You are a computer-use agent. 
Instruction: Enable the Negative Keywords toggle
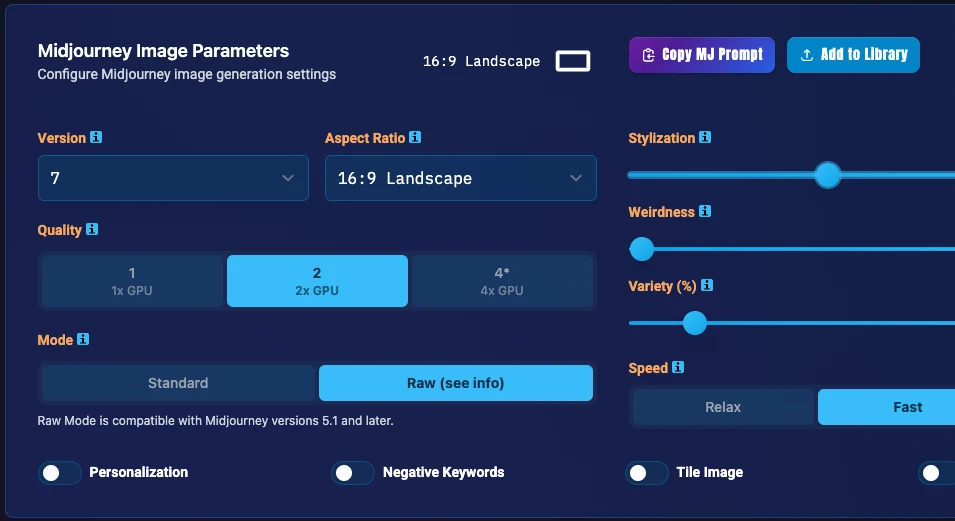click(x=353, y=473)
